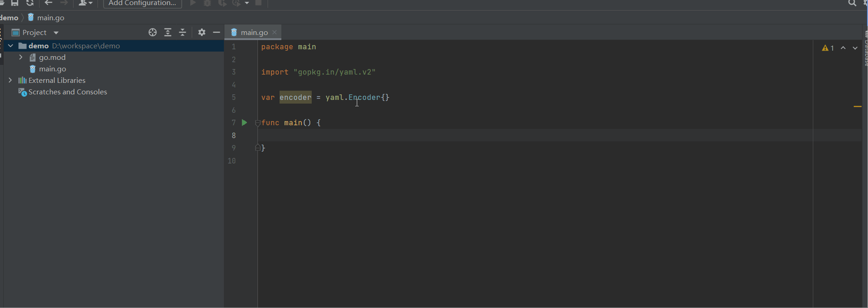Click the warning count indicator

coord(828,48)
